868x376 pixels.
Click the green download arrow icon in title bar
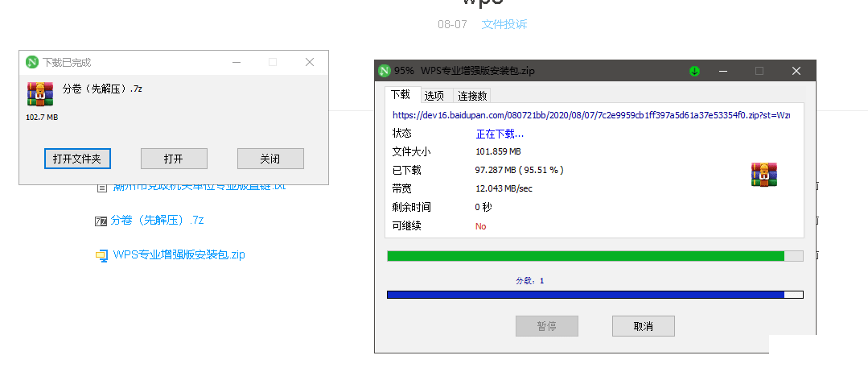694,71
